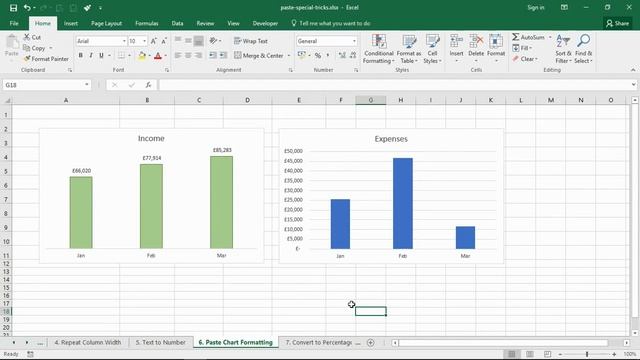Save the workbook with the disk icon
This screenshot has height=360, width=640.
[13, 8]
